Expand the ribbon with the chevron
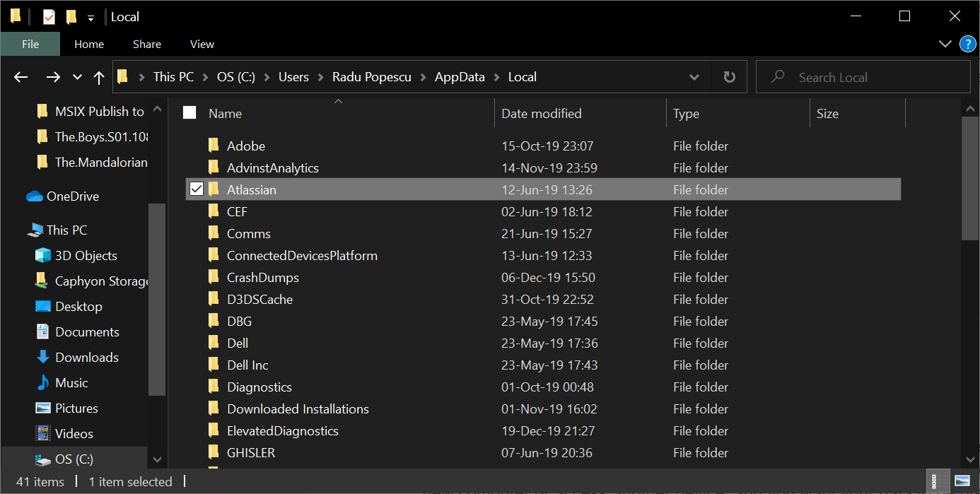The width and height of the screenshot is (980, 494). point(945,44)
